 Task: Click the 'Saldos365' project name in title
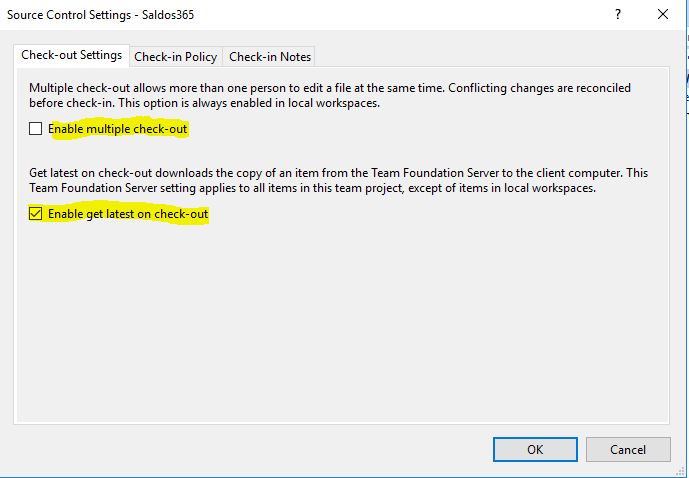(168, 15)
